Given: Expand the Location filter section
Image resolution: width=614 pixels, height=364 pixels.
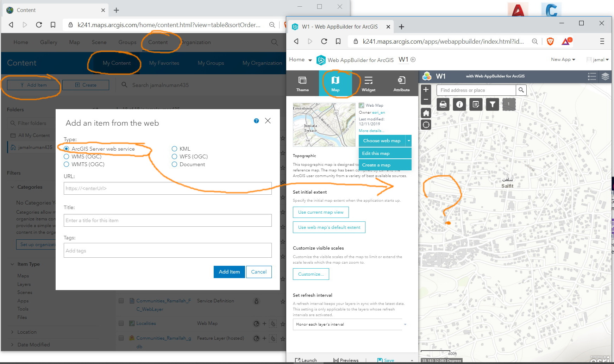Looking at the screenshot, I should [x=12, y=332].
